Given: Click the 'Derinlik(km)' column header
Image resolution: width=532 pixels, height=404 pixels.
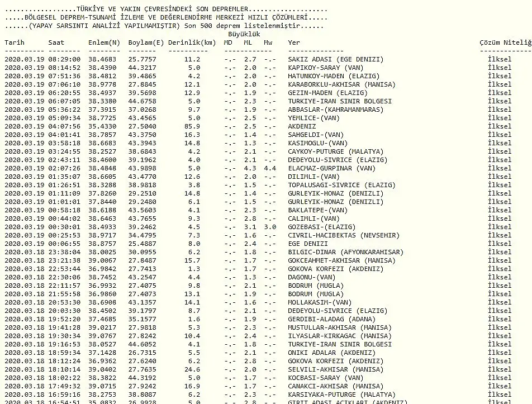Looking at the screenshot, I should coord(192,42).
